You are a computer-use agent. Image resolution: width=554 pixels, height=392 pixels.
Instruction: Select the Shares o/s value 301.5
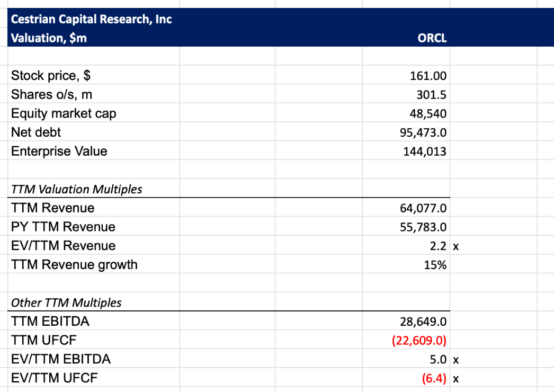pyautogui.click(x=431, y=95)
